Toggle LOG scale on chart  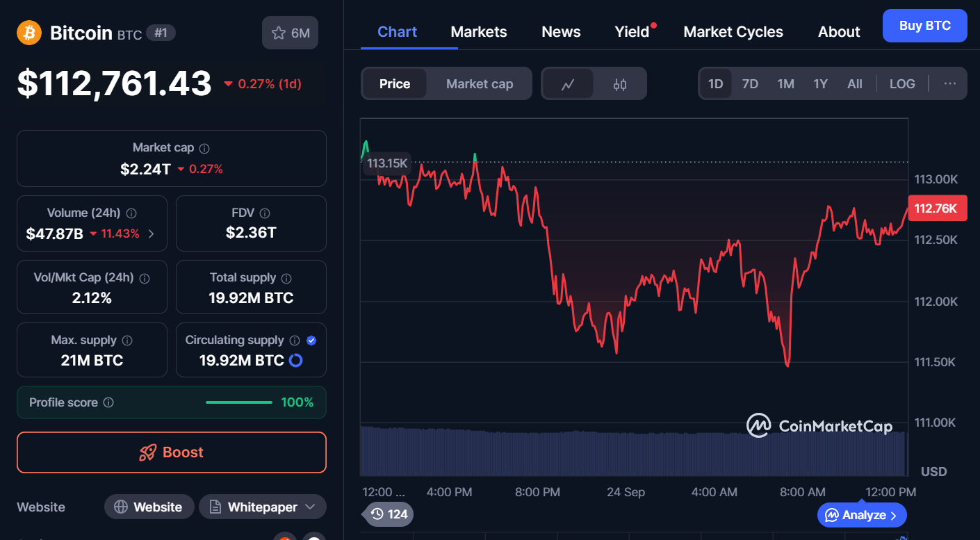[902, 84]
